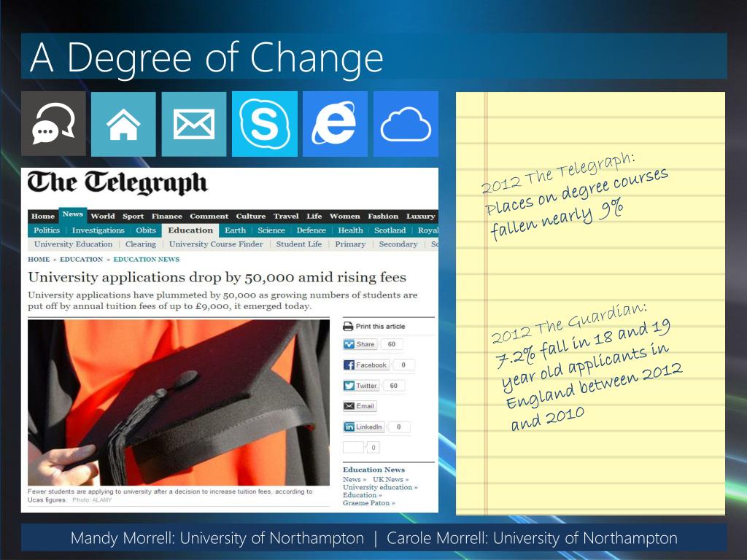This screenshot has height=560, width=747.
Task: Select the Obits sub-navigation tab
Action: (x=146, y=230)
